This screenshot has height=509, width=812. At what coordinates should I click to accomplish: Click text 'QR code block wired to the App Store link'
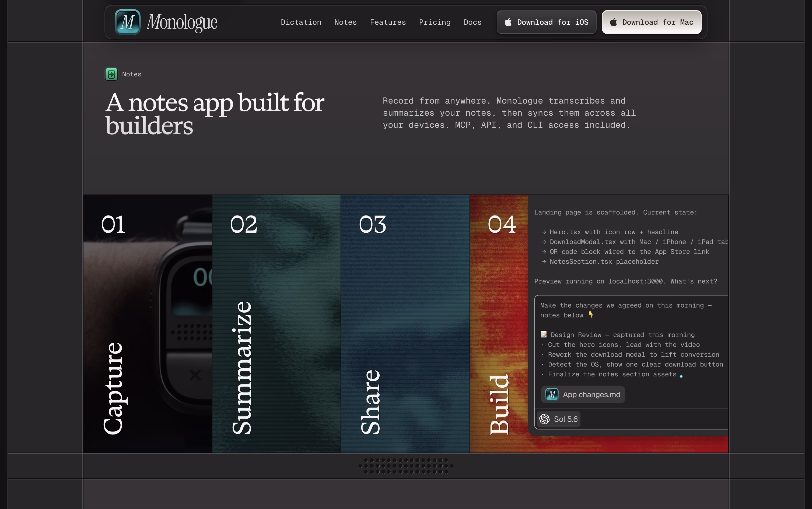(x=629, y=252)
